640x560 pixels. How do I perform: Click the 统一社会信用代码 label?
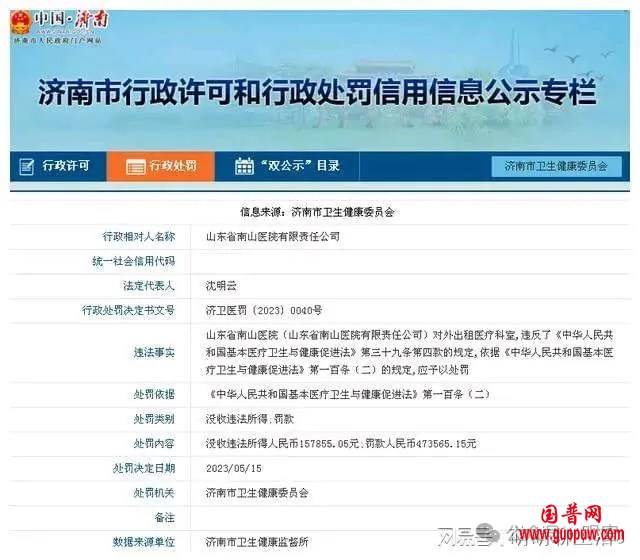pos(133,261)
